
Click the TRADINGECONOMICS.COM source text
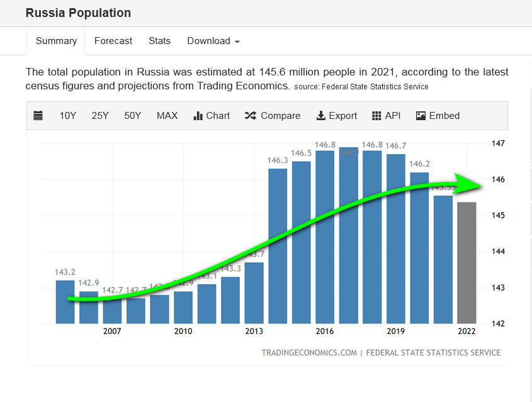[309, 353]
